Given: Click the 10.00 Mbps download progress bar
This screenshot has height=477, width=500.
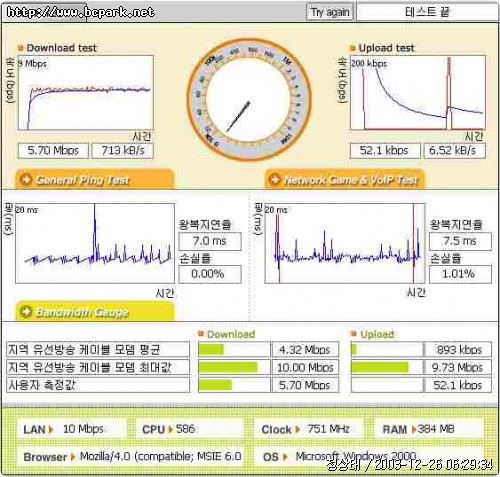Looking at the screenshot, I should (x=234, y=367).
